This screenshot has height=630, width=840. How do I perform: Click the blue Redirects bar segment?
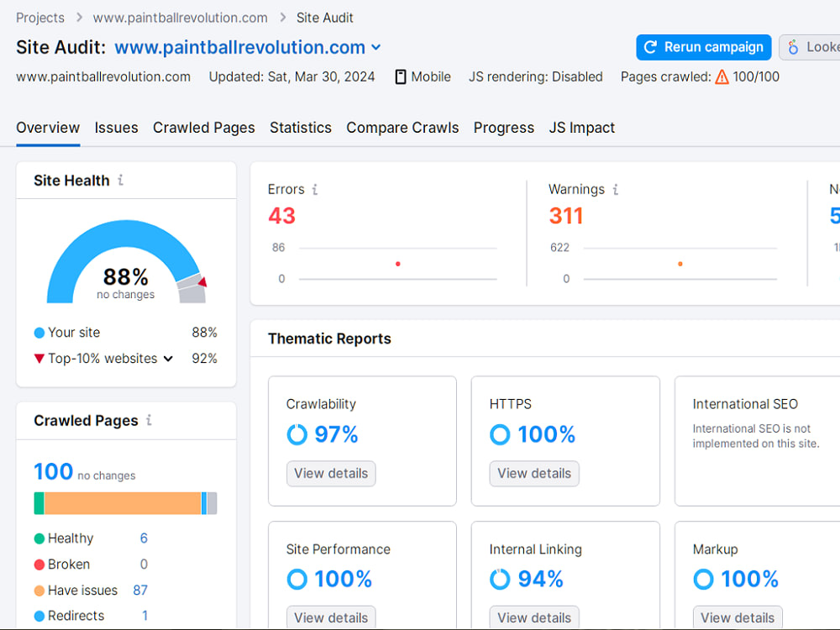pyautogui.click(x=204, y=503)
